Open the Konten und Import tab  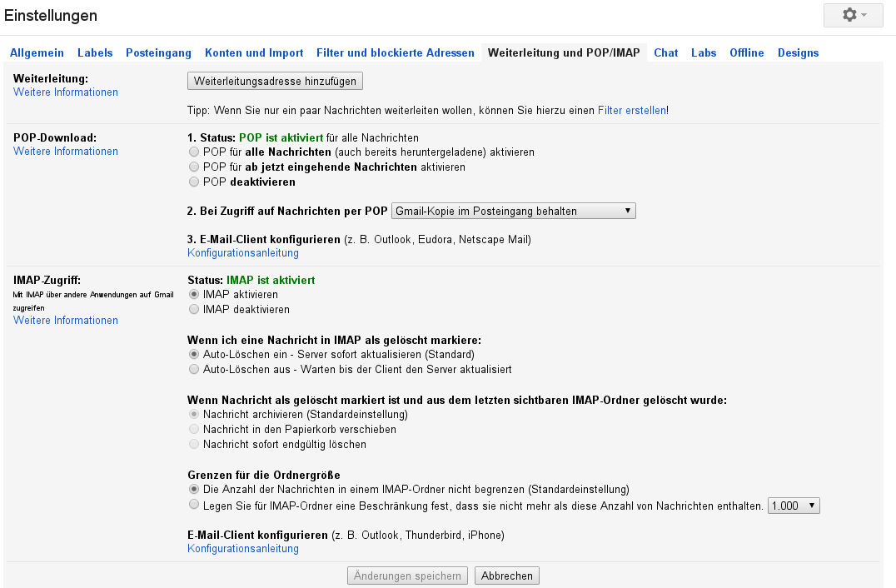254,52
